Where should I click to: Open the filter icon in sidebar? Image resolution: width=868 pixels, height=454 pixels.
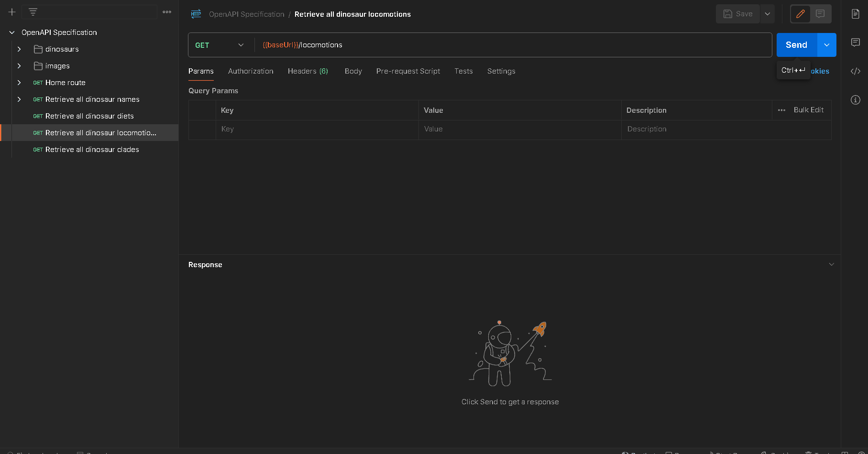(x=33, y=12)
